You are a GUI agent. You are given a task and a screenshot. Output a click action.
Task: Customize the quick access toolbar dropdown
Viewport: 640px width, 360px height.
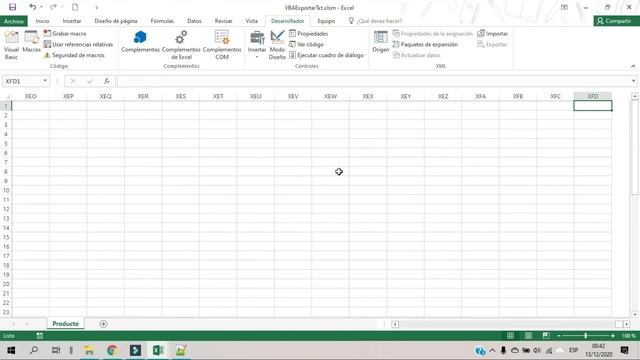click(x=96, y=7)
